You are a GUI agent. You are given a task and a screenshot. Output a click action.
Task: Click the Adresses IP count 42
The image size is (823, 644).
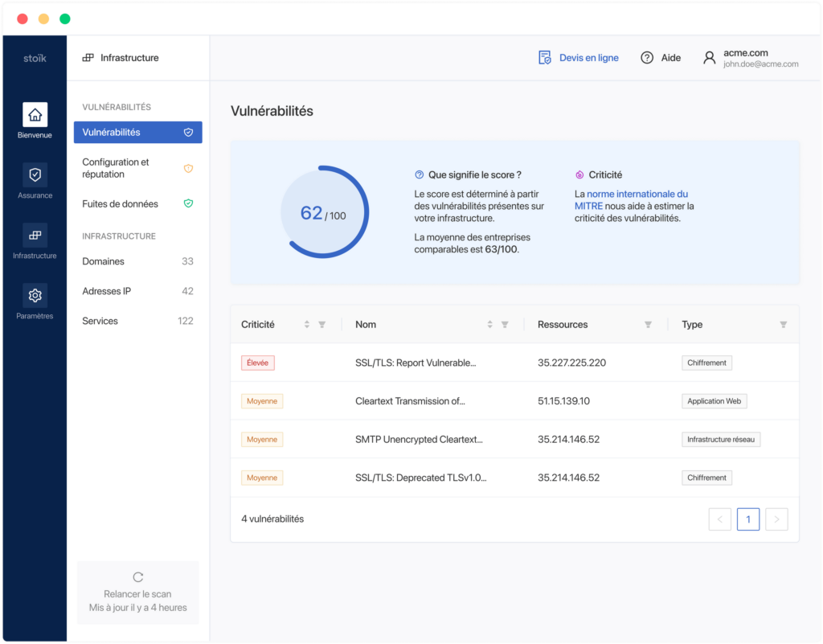pyautogui.click(x=188, y=291)
